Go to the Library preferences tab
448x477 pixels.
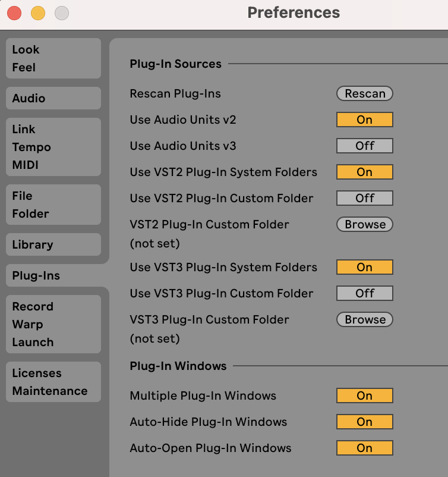pos(53,244)
